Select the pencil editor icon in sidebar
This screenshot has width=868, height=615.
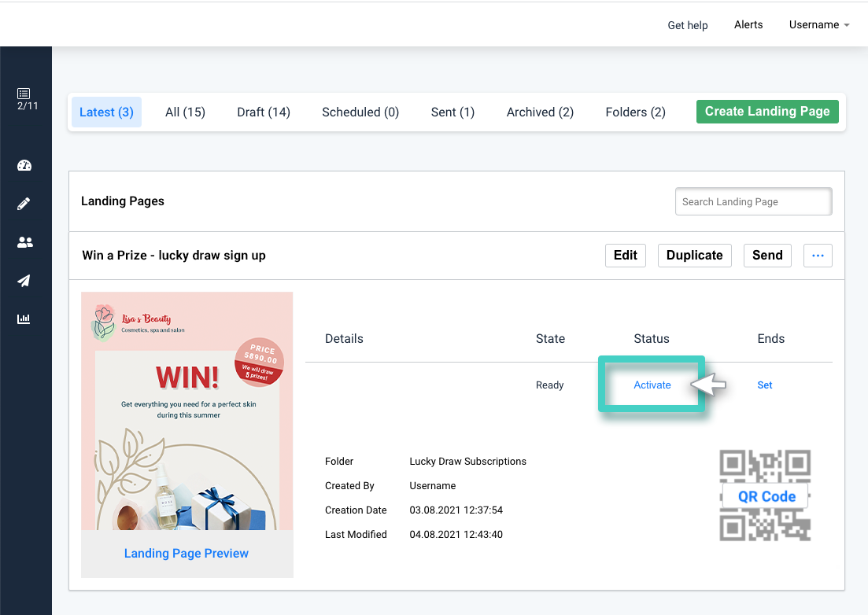[24, 204]
